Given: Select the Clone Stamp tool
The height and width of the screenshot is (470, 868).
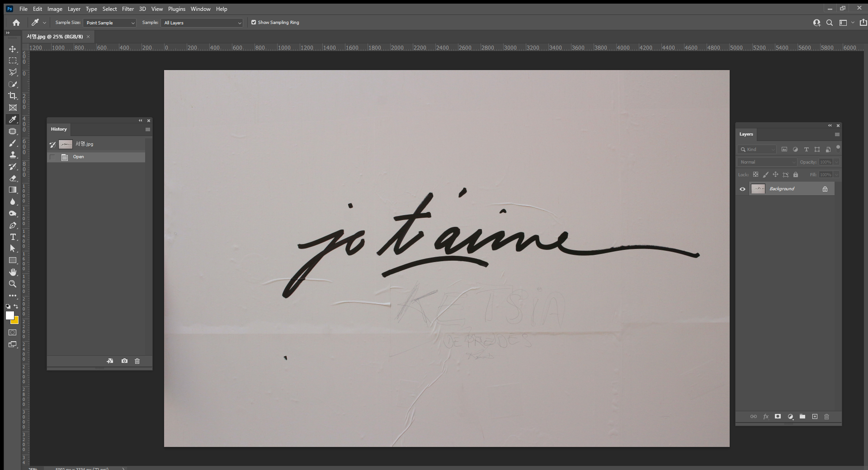Looking at the screenshot, I should (x=13, y=155).
